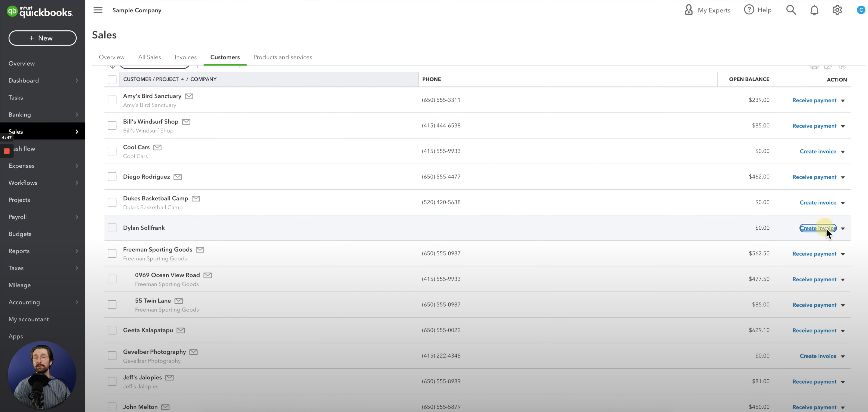The width and height of the screenshot is (868, 412).
Task: Switch to the Overview tab
Action: 111,57
